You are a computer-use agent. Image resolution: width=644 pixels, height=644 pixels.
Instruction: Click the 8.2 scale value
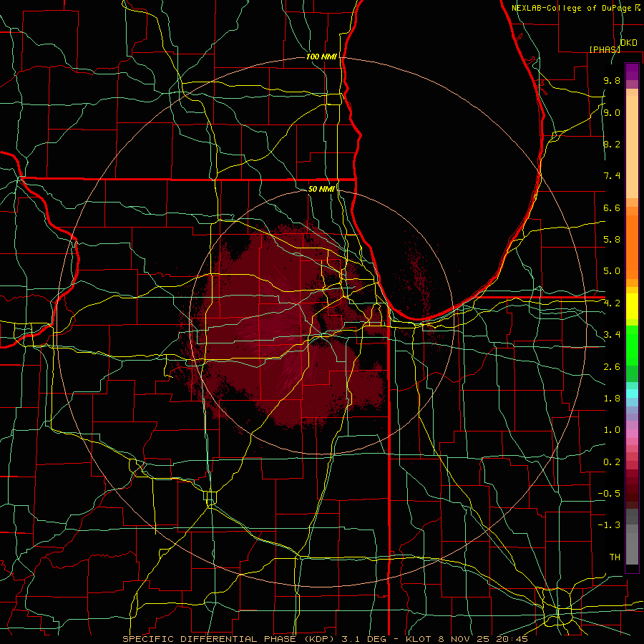(612, 144)
